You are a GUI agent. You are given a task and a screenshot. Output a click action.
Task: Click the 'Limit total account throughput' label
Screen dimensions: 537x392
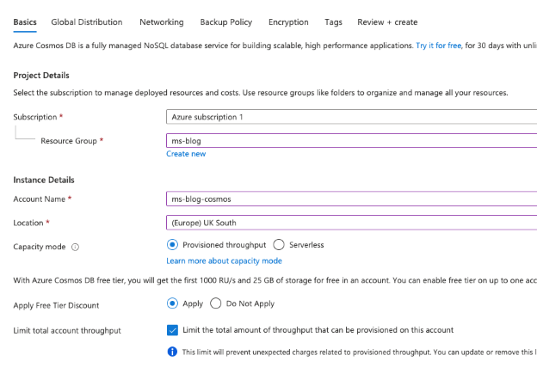click(x=67, y=331)
